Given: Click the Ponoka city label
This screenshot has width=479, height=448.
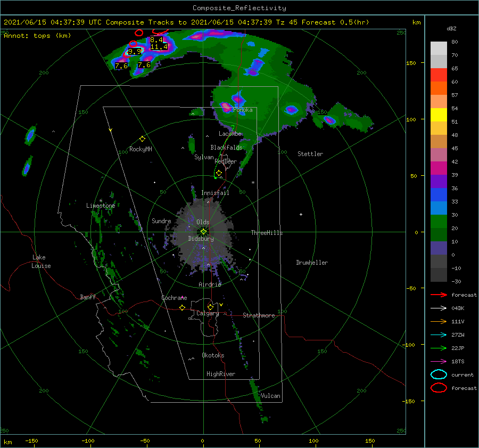Looking at the screenshot, I should (x=243, y=110).
